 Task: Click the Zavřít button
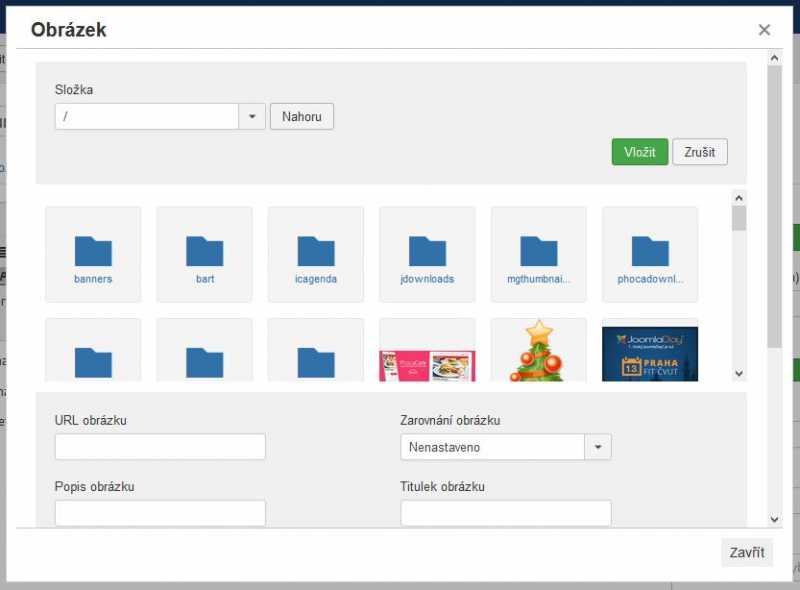click(x=747, y=552)
